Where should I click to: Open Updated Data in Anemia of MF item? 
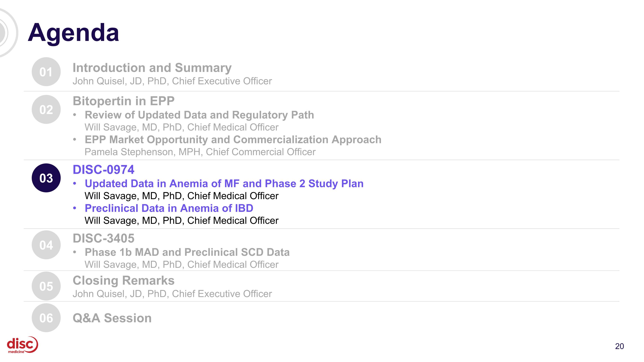tap(224, 184)
